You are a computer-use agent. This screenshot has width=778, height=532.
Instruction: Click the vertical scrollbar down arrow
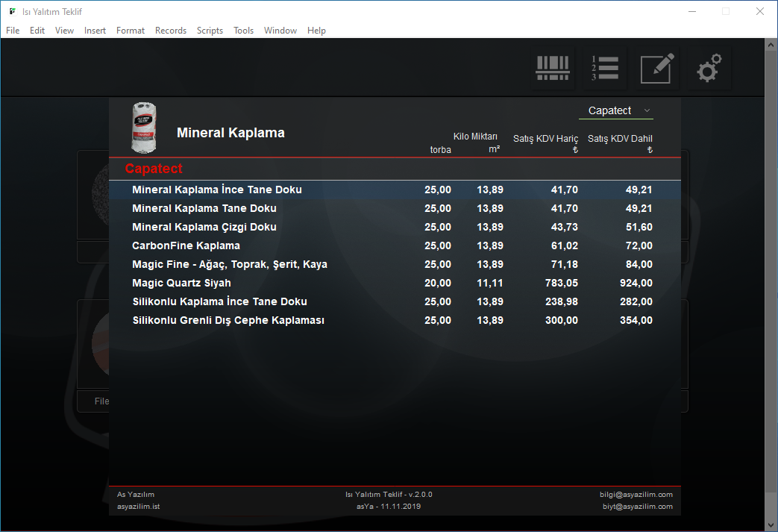point(771,525)
